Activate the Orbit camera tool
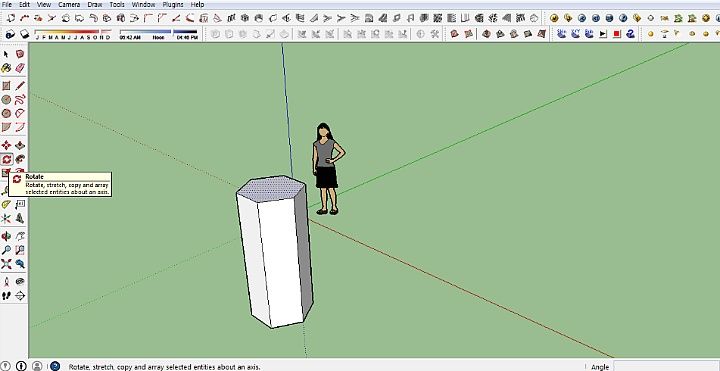 pos(6,236)
